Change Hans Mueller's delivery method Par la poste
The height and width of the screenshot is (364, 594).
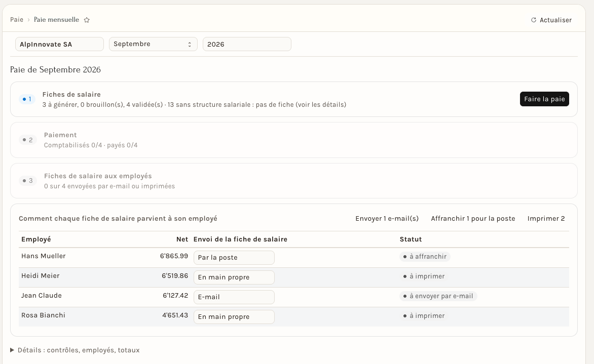point(234,258)
